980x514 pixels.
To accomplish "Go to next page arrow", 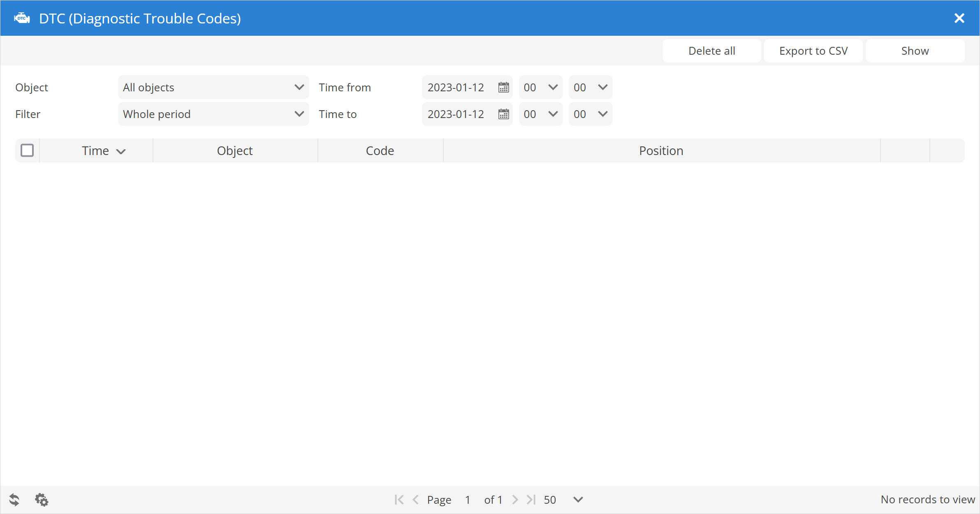I will 515,500.
